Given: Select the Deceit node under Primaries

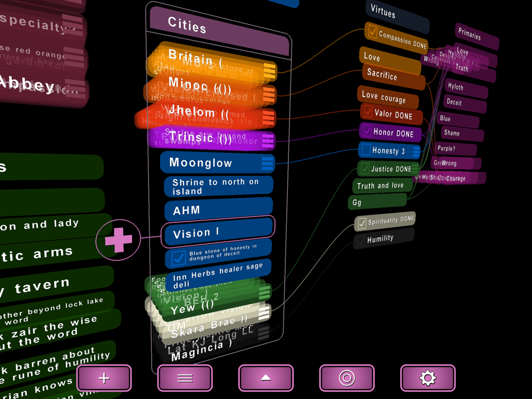Looking at the screenshot, I should tap(465, 104).
